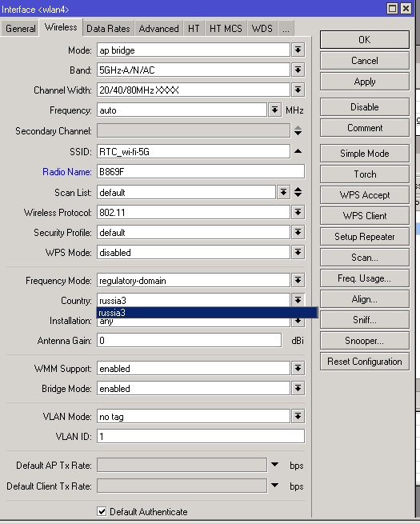Open the Frequency Mode dropdown
Screen dimensions: 420x524
(298, 280)
